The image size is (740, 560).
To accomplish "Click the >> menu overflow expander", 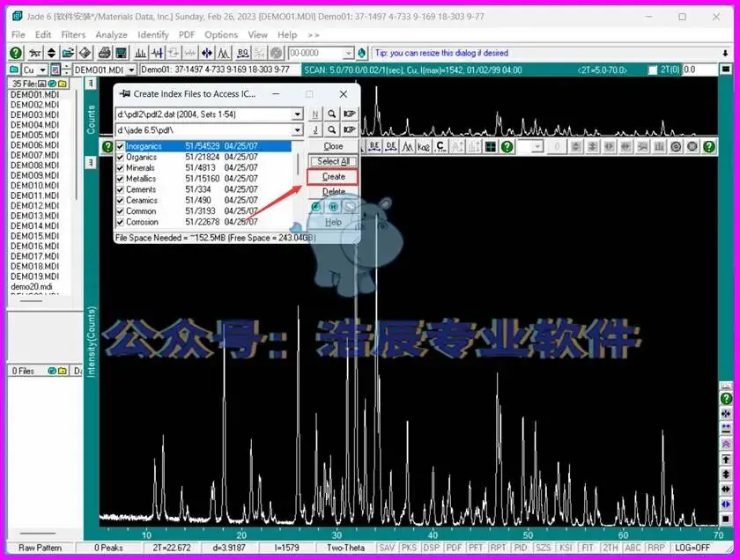I will click(x=314, y=35).
